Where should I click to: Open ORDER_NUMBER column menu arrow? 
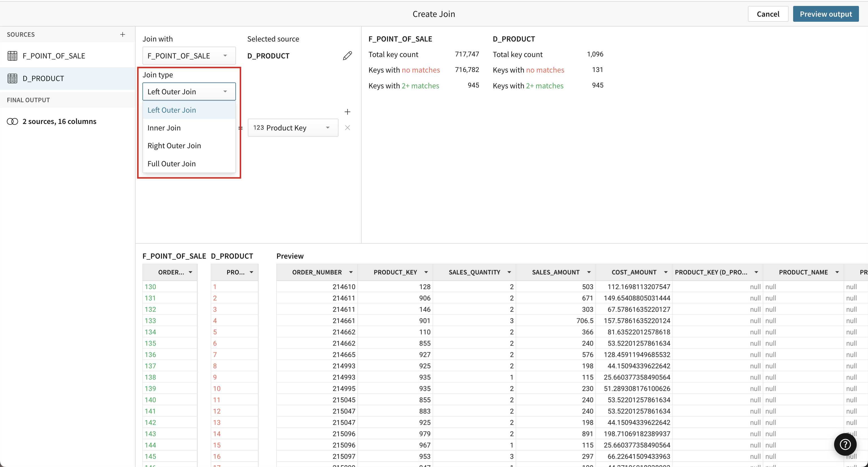tap(351, 272)
